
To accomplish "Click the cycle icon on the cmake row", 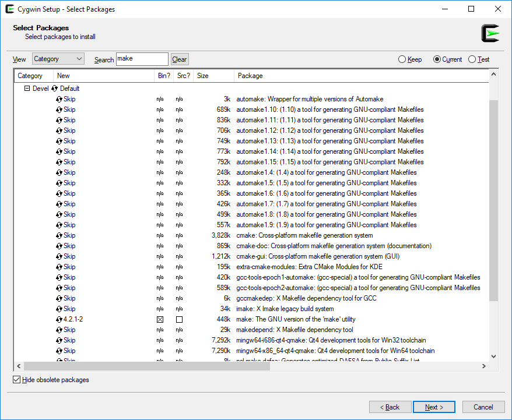I will pos(59,235).
